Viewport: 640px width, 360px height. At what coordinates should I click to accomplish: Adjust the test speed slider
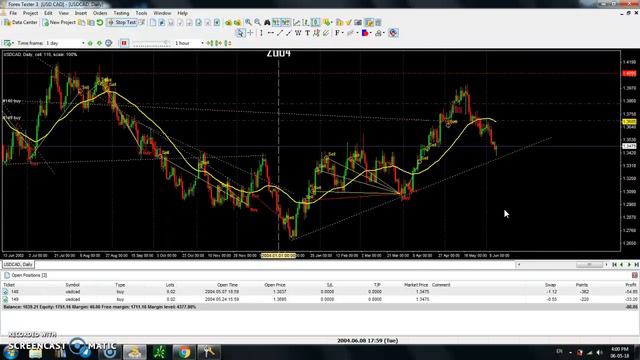tap(151, 43)
